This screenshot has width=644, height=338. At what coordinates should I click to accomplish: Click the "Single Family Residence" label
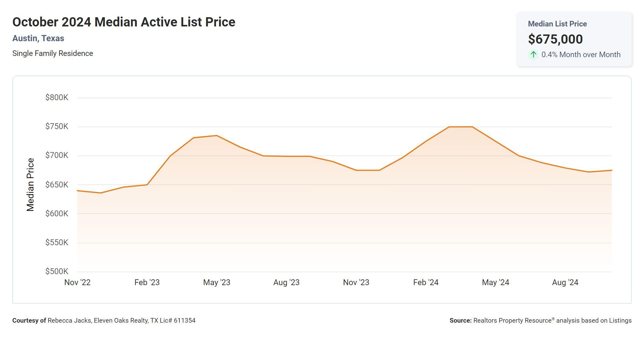53,53
